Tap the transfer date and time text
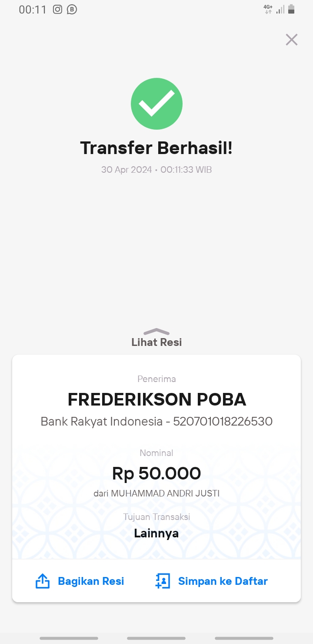 point(156,170)
